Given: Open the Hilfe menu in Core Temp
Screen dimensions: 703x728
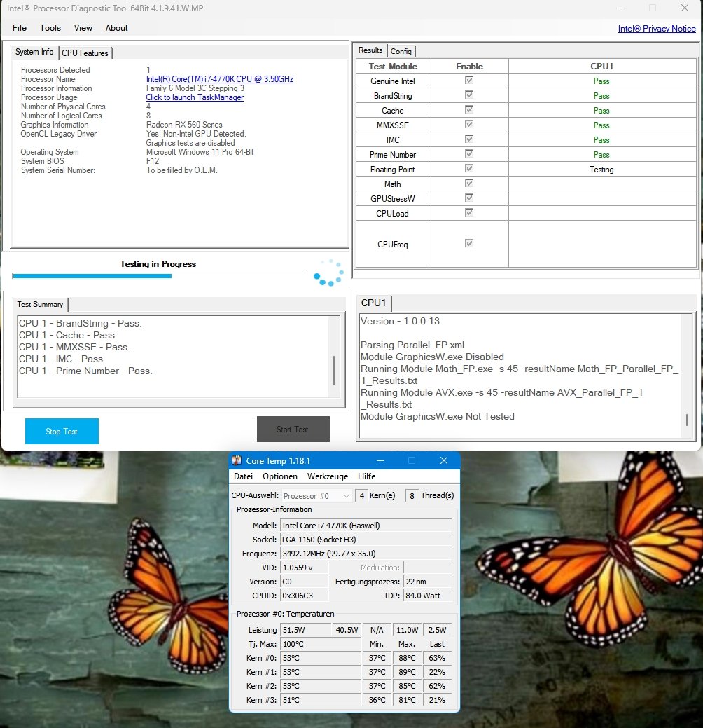Looking at the screenshot, I should (x=367, y=476).
